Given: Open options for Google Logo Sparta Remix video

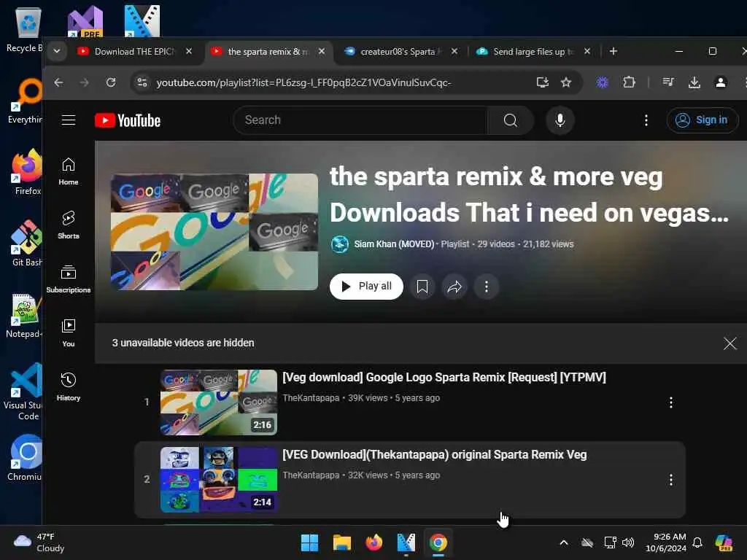Looking at the screenshot, I should (x=671, y=402).
